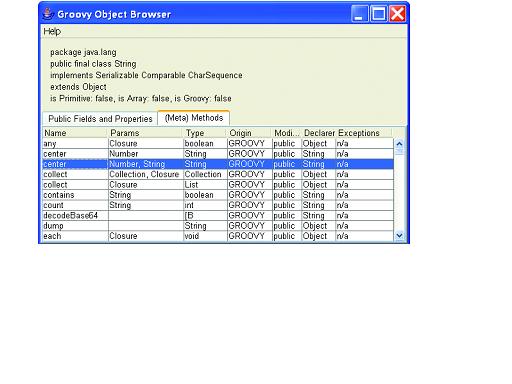Click 'boolean' type in any row

click(205, 144)
